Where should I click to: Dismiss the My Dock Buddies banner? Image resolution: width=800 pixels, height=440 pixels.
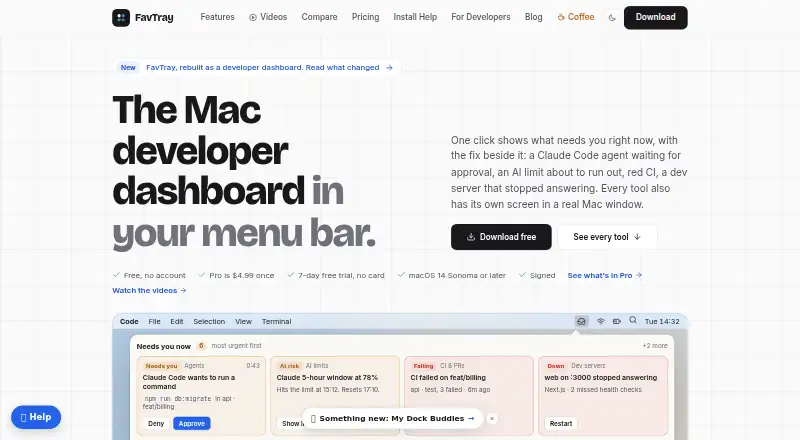[492, 419]
